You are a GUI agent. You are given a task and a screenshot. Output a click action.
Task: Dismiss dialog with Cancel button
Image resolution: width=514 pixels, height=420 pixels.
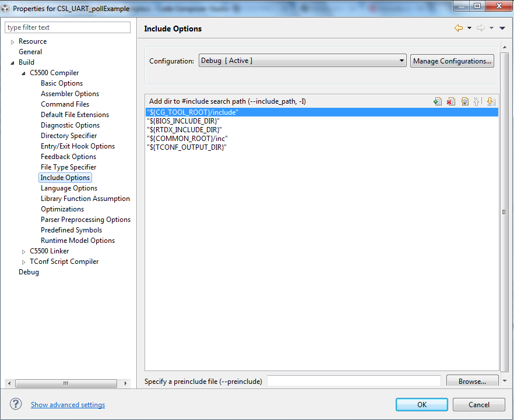tap(478, 405)
